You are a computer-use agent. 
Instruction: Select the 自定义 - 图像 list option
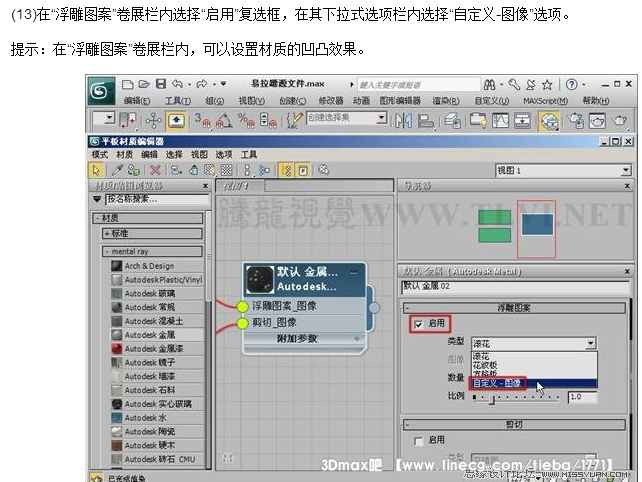(534, 383)
